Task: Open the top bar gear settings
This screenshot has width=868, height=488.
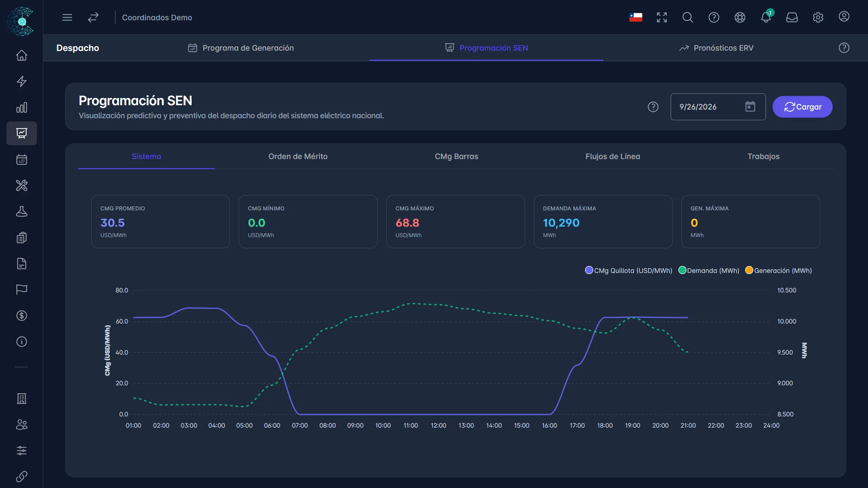Action: (x=818, y=17)
